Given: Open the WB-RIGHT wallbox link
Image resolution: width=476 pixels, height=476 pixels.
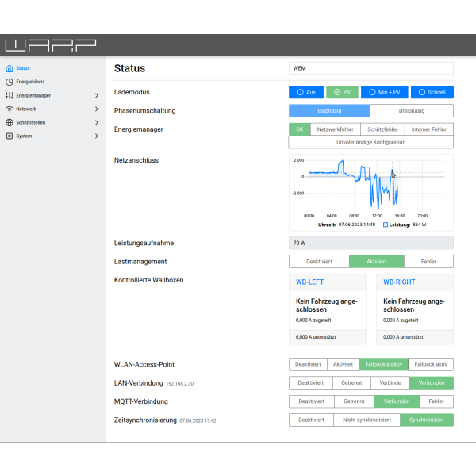Looking at the screenshot, I should tap(399, 282).
